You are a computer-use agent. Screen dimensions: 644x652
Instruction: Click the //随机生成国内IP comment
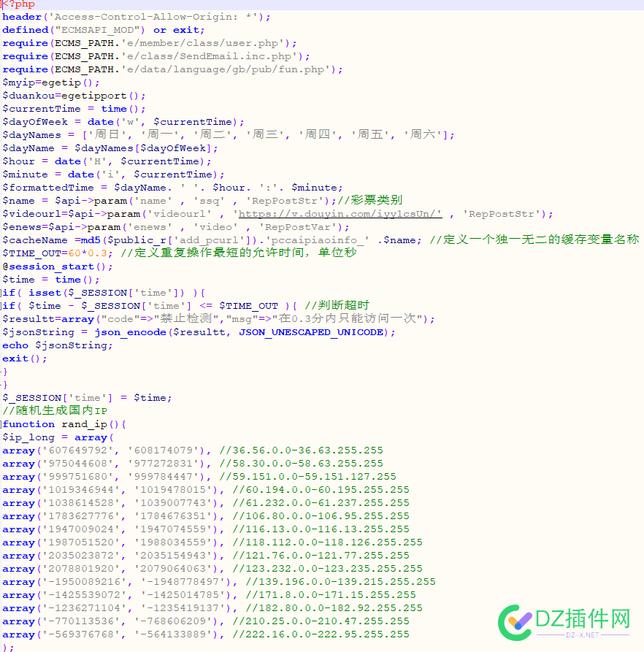pyautogui.click(x=55, y=411)
